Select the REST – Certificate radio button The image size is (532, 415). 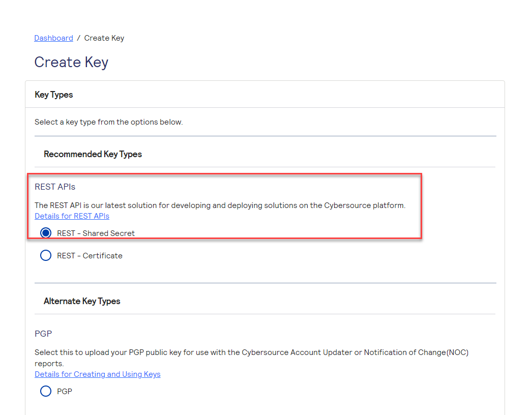[46, 255]
